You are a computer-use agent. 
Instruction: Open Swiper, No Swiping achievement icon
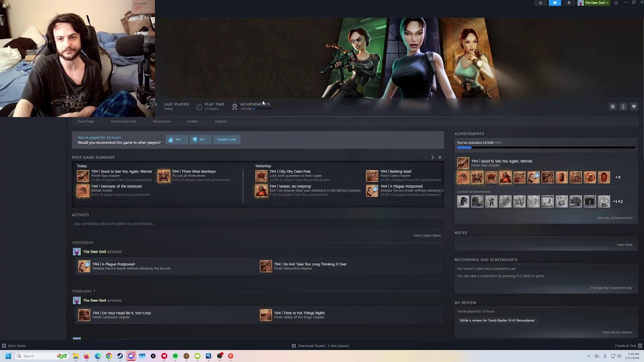tap(261, 191)
